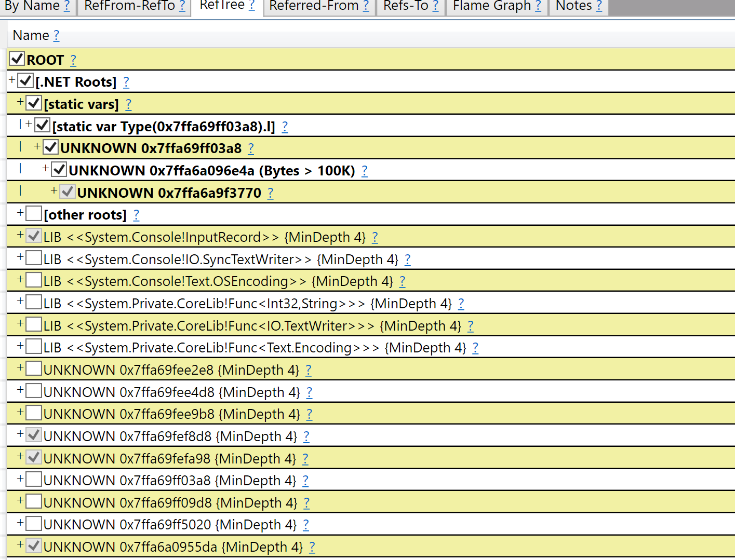Expand the LIB InputRecord node
735x560 pixels.
pyautogui.click(x=19, y=234)
